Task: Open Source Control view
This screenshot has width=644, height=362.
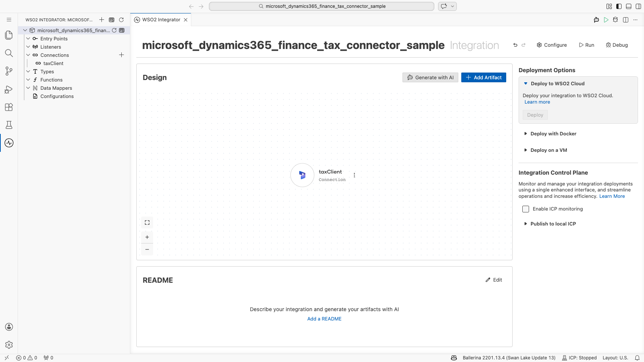Action: point(9,71)
